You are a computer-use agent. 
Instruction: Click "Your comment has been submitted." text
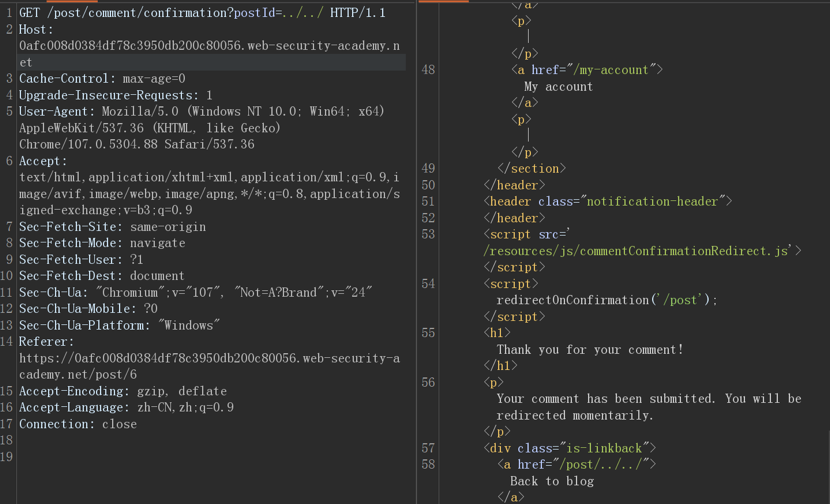pyautogui.click(x=606, y=399)
